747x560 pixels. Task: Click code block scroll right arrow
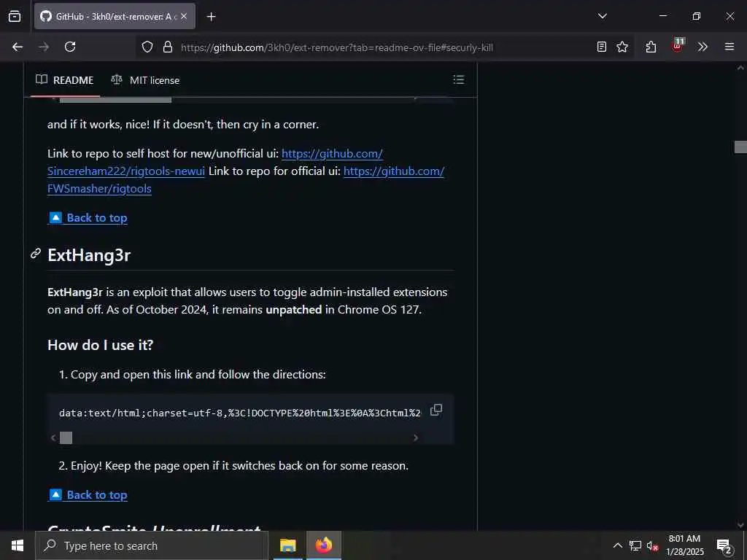(x=415, y=437)
